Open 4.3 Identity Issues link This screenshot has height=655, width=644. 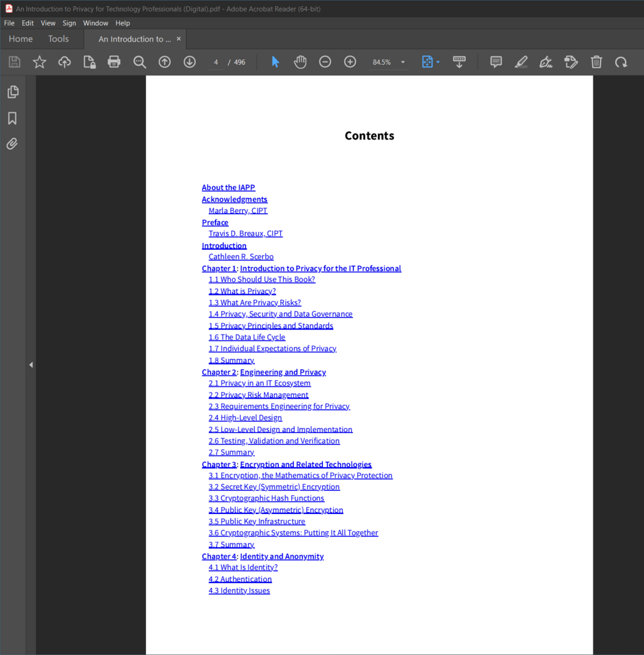tap(239, 591)
